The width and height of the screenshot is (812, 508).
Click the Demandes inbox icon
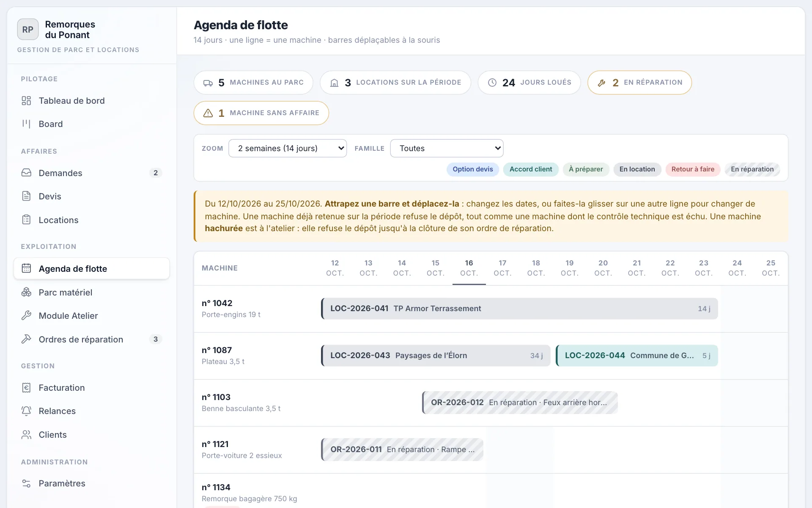tap(26, 173)
